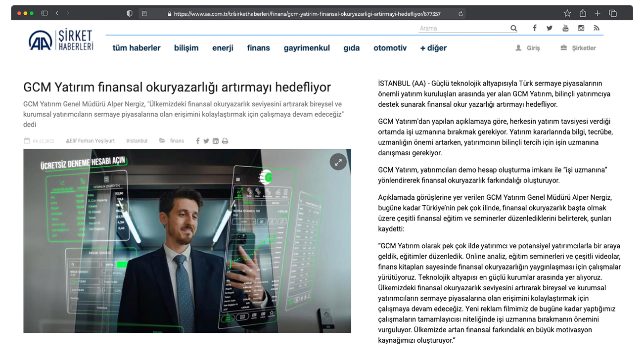Open the RSS feed icon

pyautogui.click(x=597, y=28)
